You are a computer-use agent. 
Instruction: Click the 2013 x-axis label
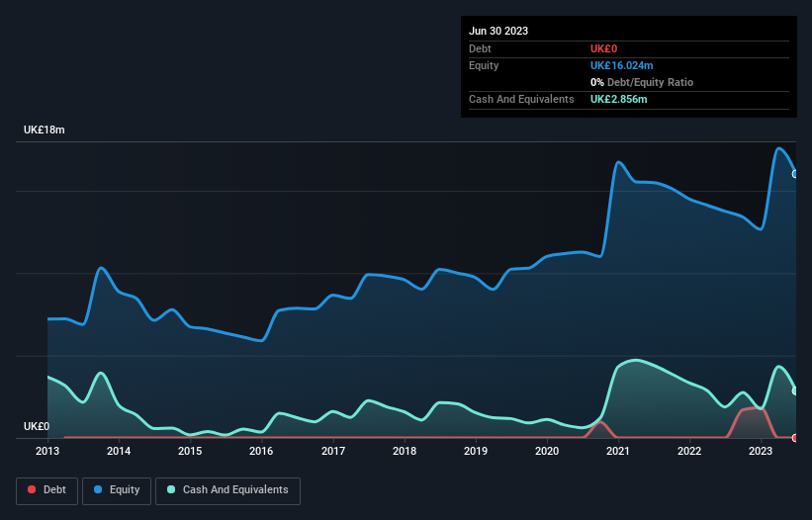47,451
